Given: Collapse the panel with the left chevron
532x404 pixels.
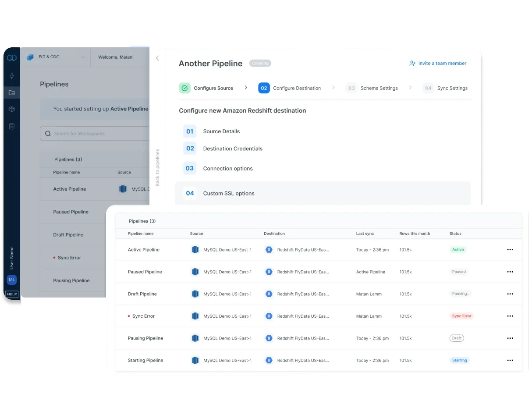Looking at the screenshot, I should tap(158, 58).
